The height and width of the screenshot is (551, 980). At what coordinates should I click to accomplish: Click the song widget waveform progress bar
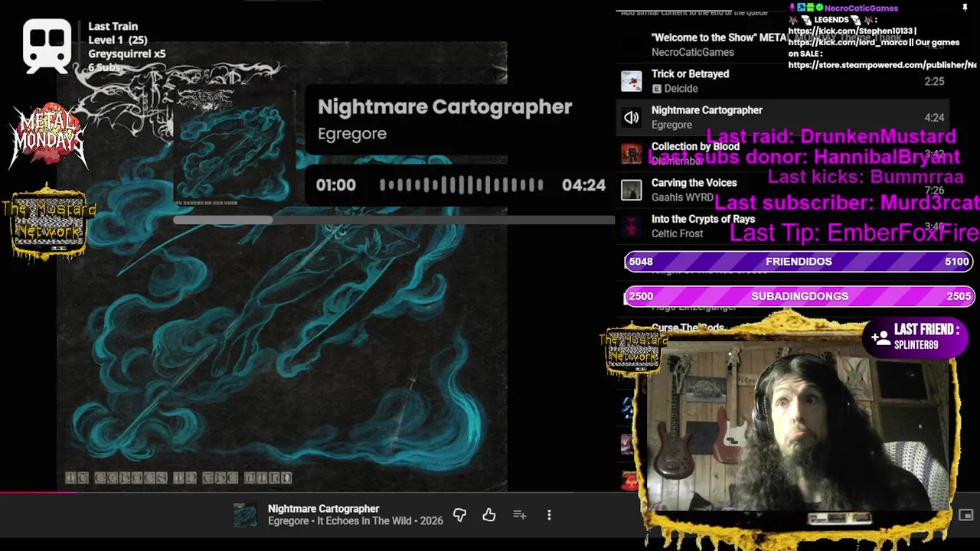tap(462, 184)
